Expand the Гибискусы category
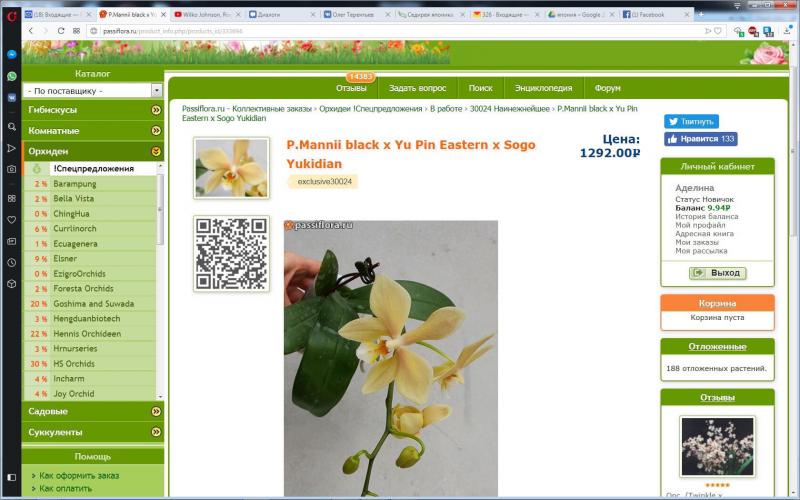Viewport: 800px width, 500px height. [156, 110]
